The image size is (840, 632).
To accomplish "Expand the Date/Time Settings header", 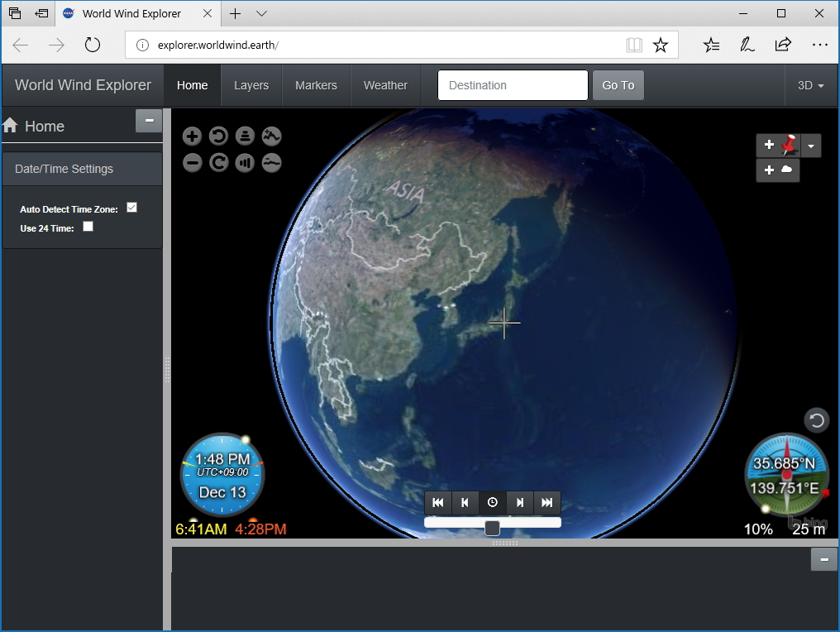I will click(x=82, y=169).
